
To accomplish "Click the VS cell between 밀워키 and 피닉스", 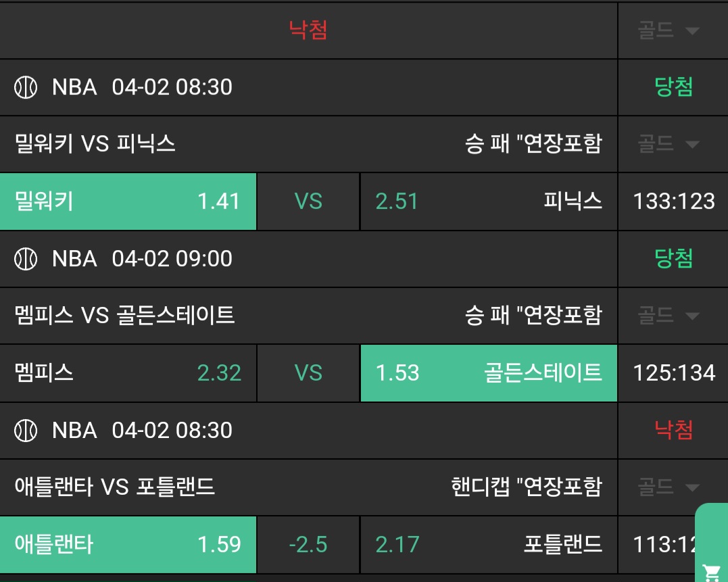I will pos(308,201).
